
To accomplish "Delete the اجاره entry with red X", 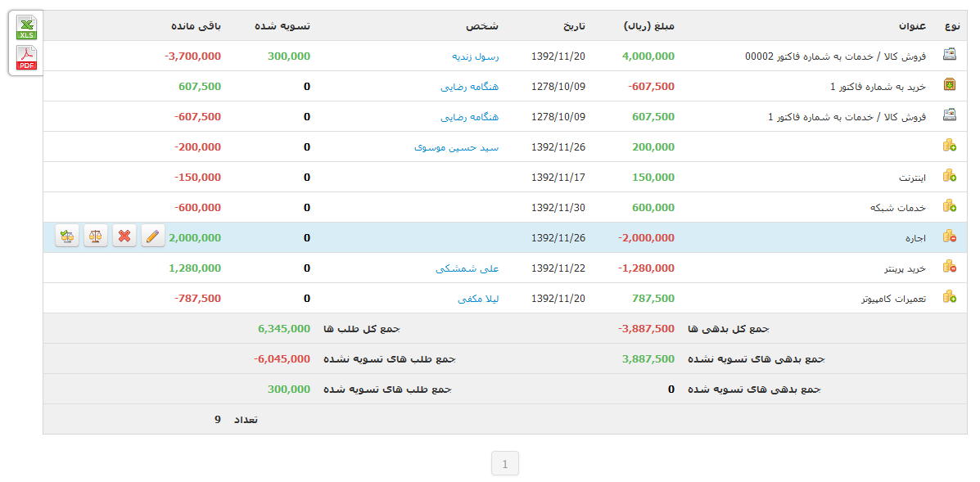I will (124, 236).
